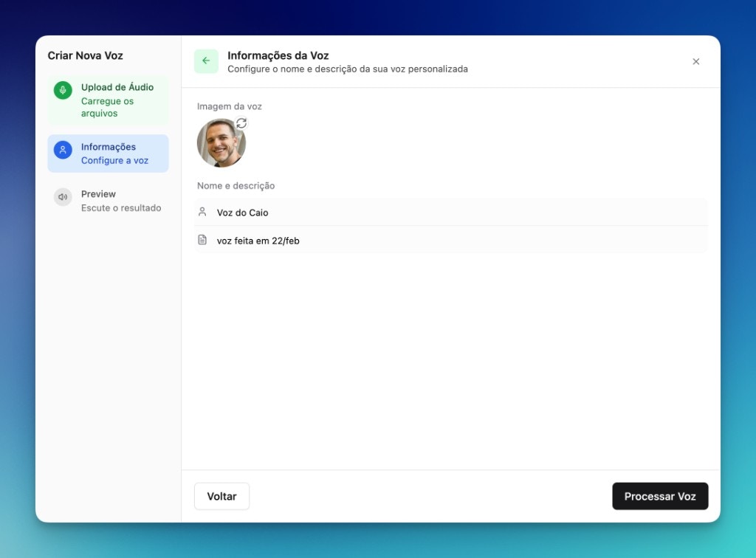Click the voice avatar thumbnail
The width and height of the screenshot is (756, 558).
tap(221, 142)
